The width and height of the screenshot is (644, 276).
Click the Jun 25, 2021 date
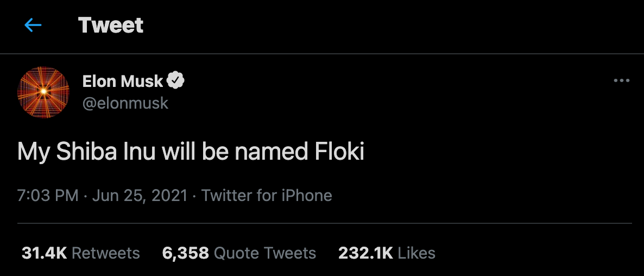(140, 196)
